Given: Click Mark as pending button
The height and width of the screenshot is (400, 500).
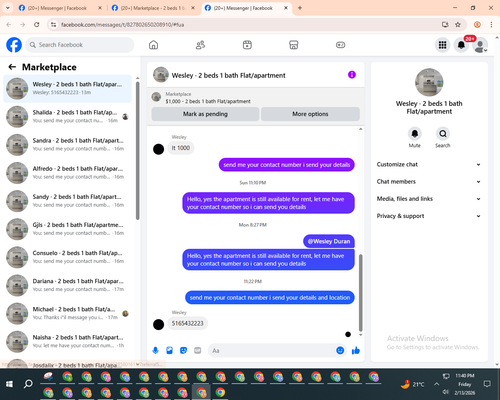Looking at the screenshot, I should click(x=205, y=114).
